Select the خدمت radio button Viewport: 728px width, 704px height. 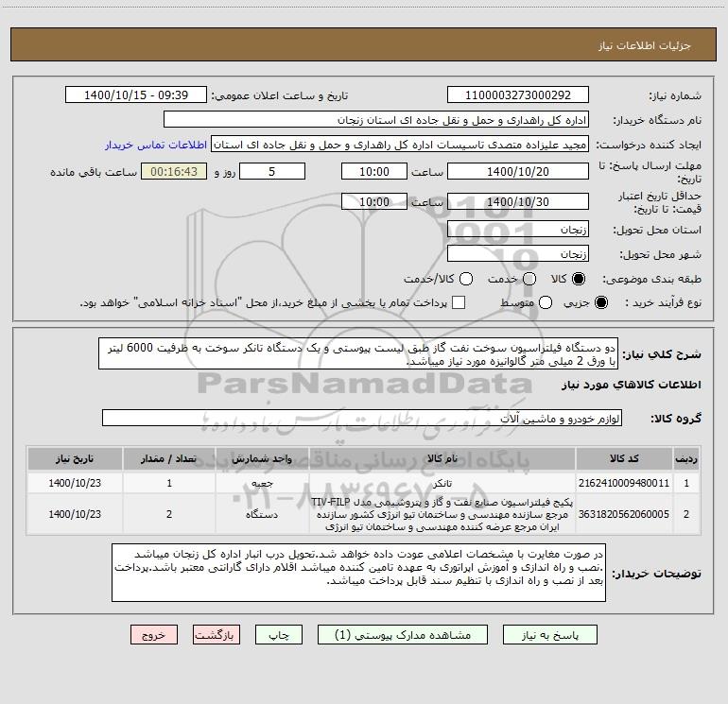[529, 279]
